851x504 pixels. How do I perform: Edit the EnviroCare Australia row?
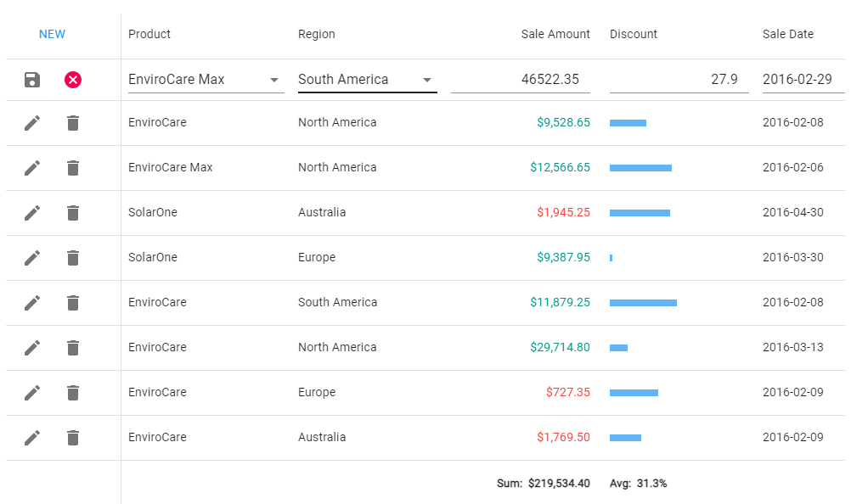(x=31, y=437)
